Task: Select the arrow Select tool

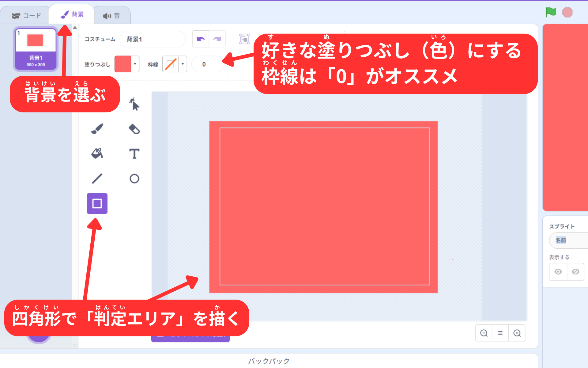Action: pyautogui.click(x=134, y=104)
